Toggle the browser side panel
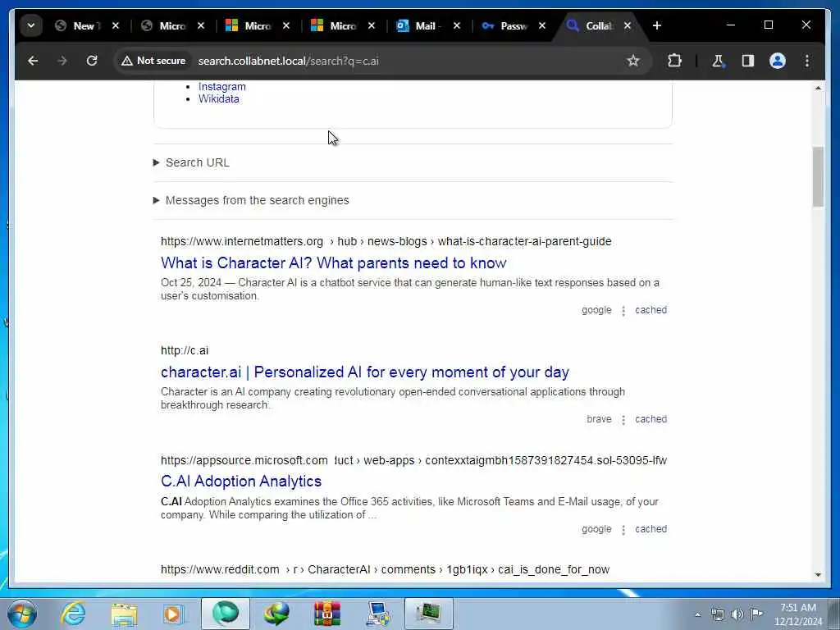The height and width of the screenshot is (630, 840). click(748, 61)
